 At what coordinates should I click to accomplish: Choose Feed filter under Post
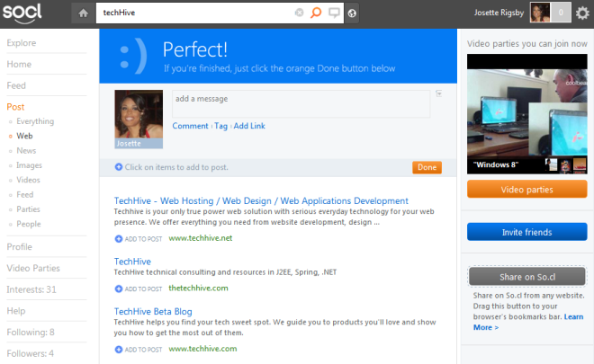24,195
